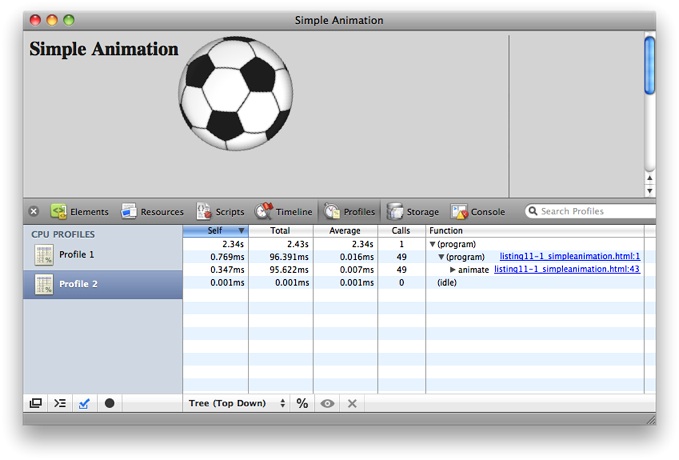Close the inspector with the X button
The height and width of the screenshot is (460, 679).
pos(33,212)
